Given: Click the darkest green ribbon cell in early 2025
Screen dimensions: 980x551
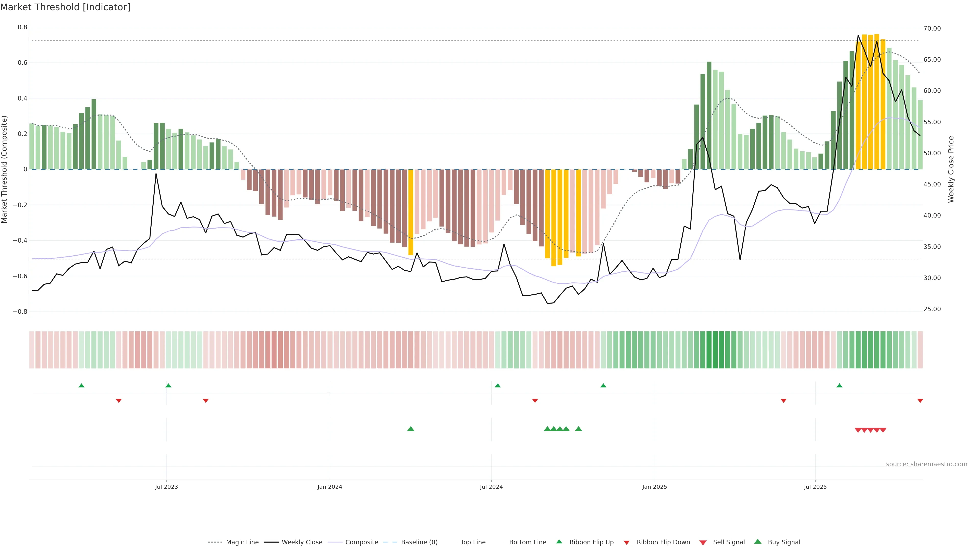Looking at the screenshot, I should [715, 350].
